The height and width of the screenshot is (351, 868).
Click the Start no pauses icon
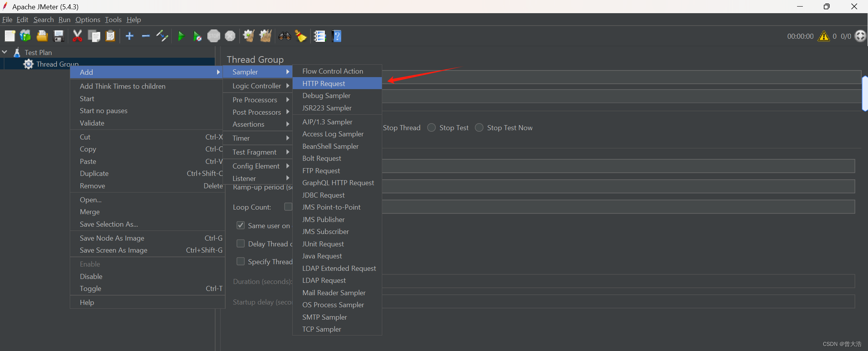click(x=197, y=36)
